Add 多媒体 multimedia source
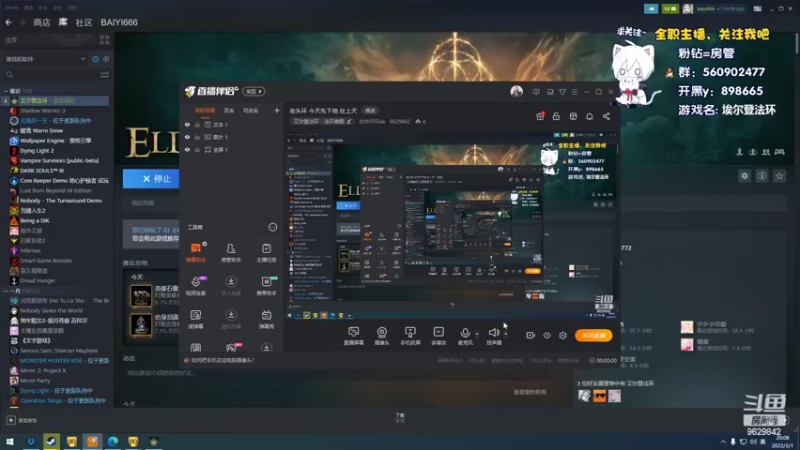 coord(439,336)
